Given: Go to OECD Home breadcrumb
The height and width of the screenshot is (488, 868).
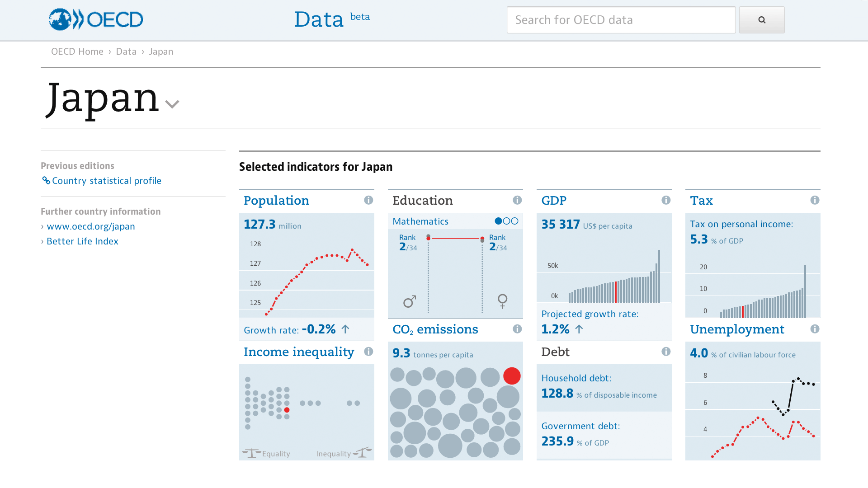Looking at the screenshot, I should [77, 52].
